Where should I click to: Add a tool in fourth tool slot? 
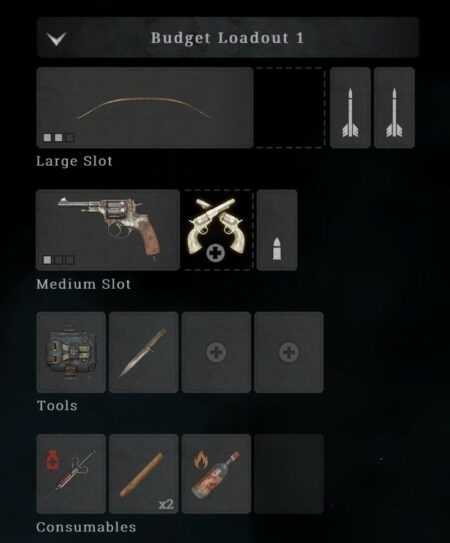click(x=289, y=352)
